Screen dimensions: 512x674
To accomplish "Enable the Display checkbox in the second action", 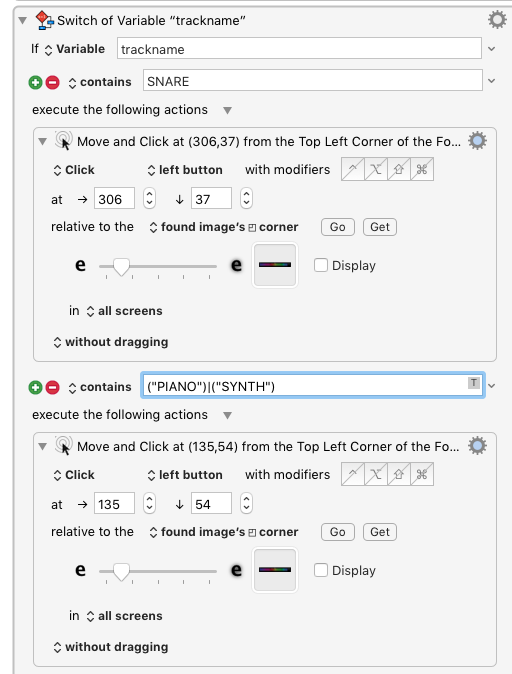I will click(321, 570).
